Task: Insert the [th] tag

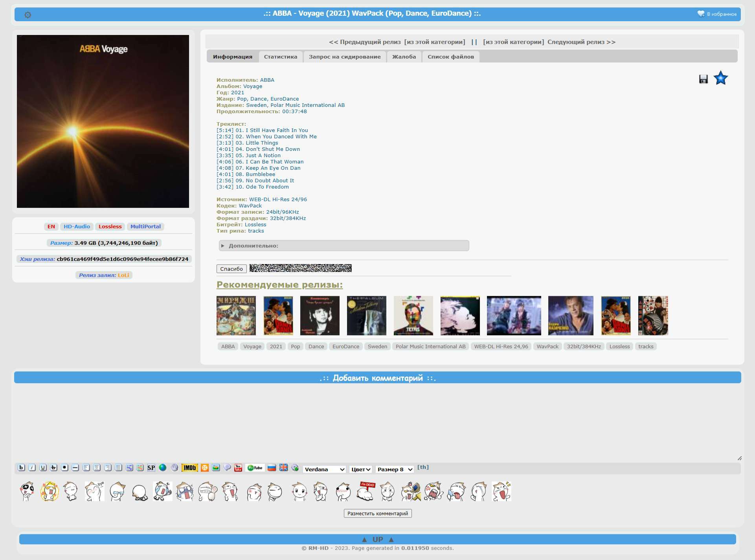Action: (423, 467)
